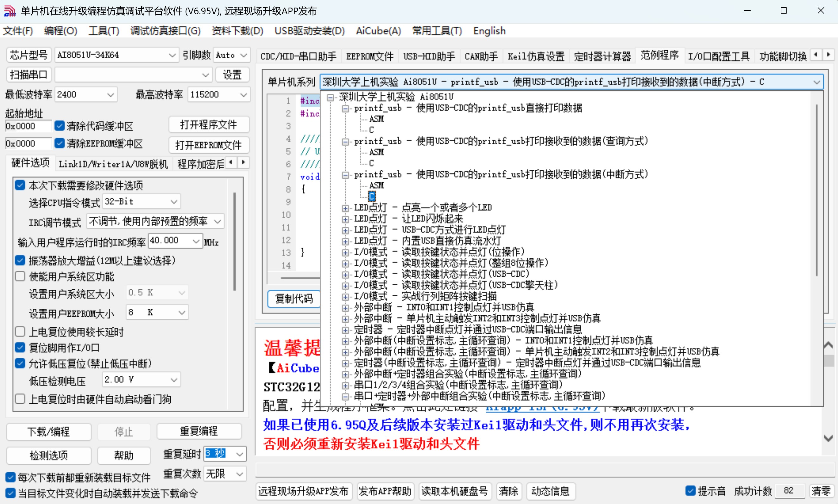Switch to Link1D/Writer1A/U8W脱机 tab
The width and height of the screenshot is (838, 504).
tap(113, 164)
